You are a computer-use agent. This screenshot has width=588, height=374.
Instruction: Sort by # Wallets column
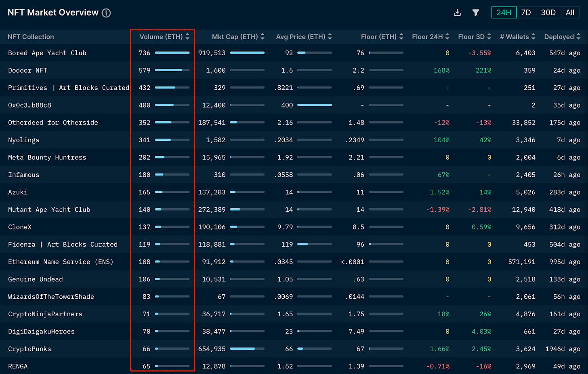tap(518, 37)
